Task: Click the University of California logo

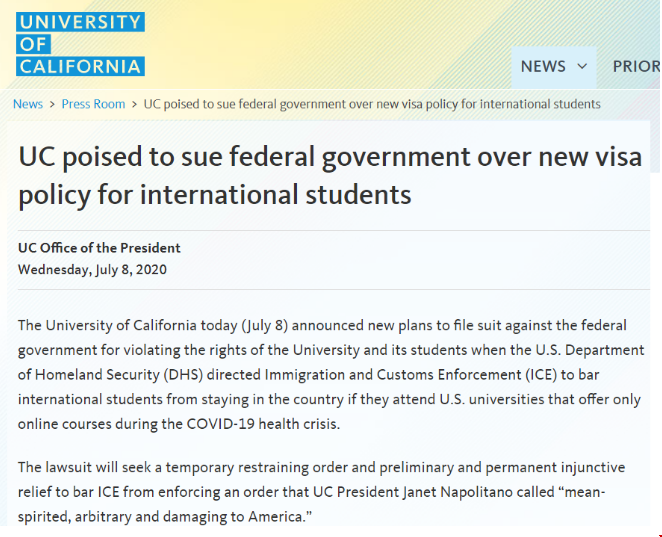Action: tap(80, 44)
